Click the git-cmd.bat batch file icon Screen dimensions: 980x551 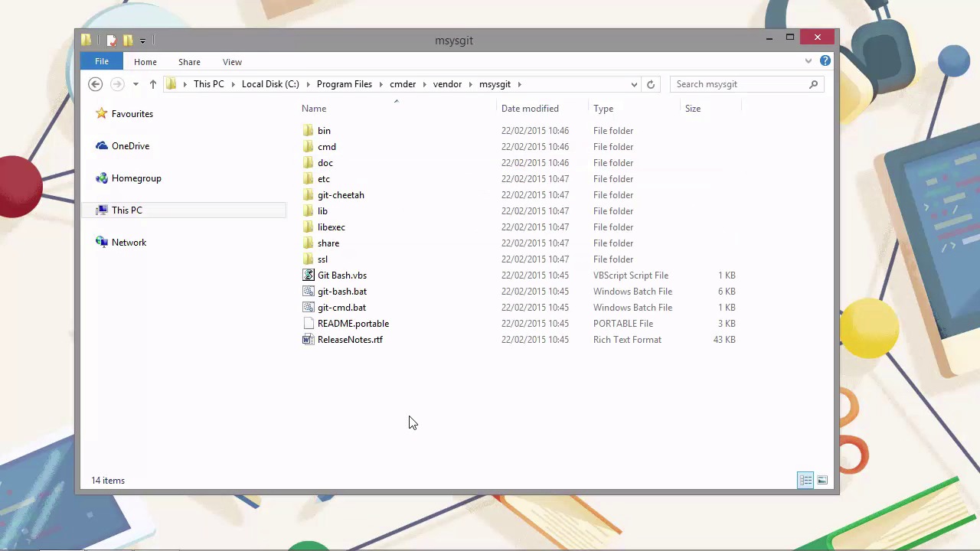309,308
